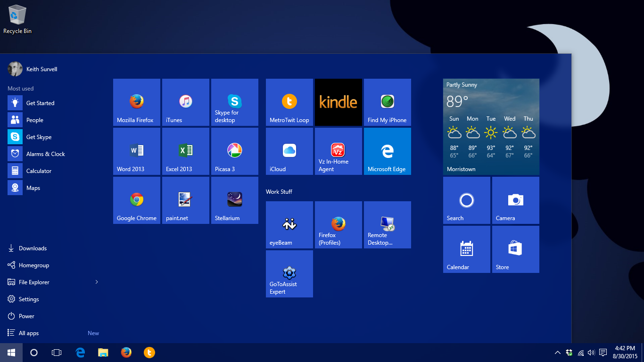This screenshot has width=644, height=362.
Task: Open File Explorer from taskbar
Action: (103, 353)
